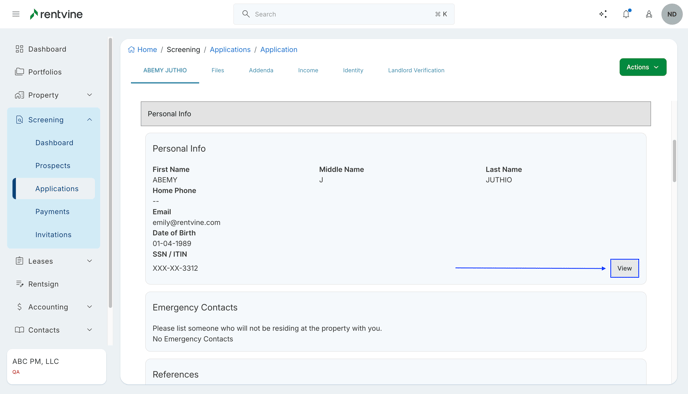Click View to reveal the SSN
The height and width of the screenshot is (394, 688).
624,268
